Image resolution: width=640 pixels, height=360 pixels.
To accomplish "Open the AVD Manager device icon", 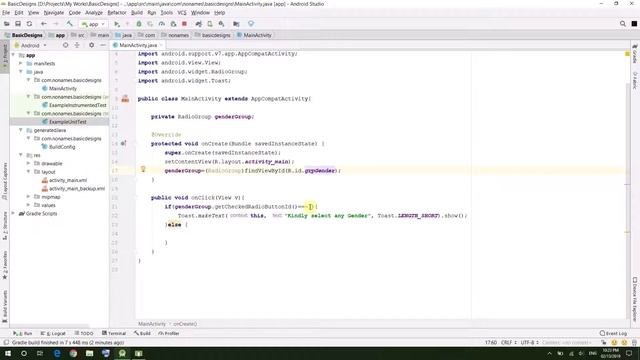I will pos(210,24).
